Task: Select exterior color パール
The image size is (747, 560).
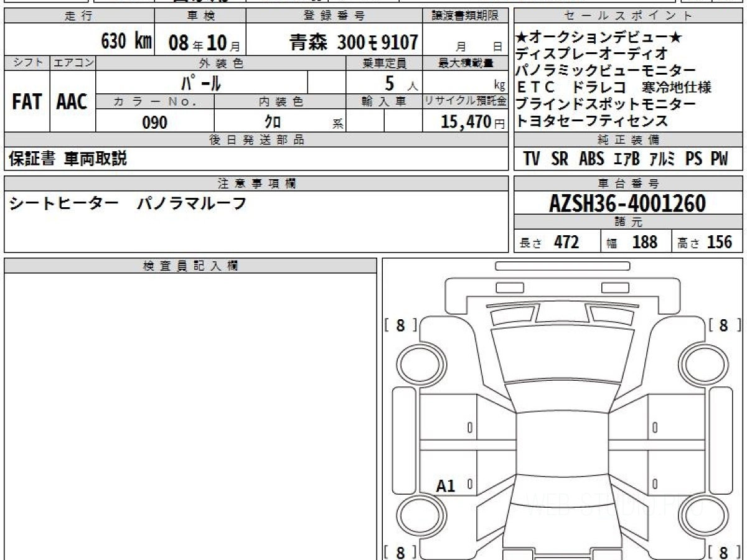Action: [201, 82]
